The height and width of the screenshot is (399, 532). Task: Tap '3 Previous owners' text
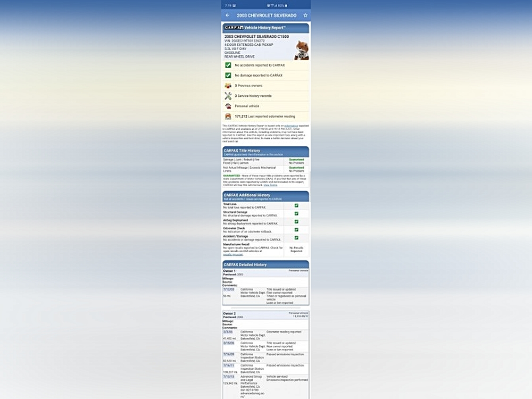248,86
